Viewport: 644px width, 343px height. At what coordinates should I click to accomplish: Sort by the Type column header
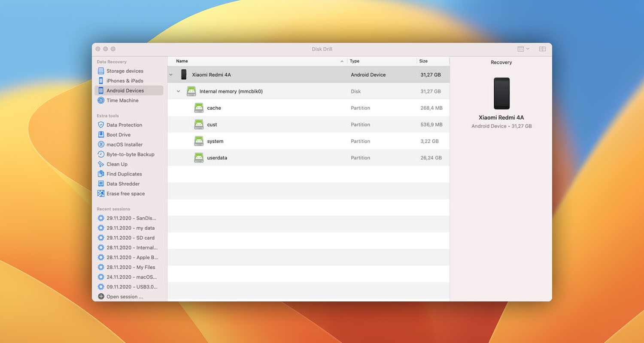pyautogui.click(x=355, y=61)
